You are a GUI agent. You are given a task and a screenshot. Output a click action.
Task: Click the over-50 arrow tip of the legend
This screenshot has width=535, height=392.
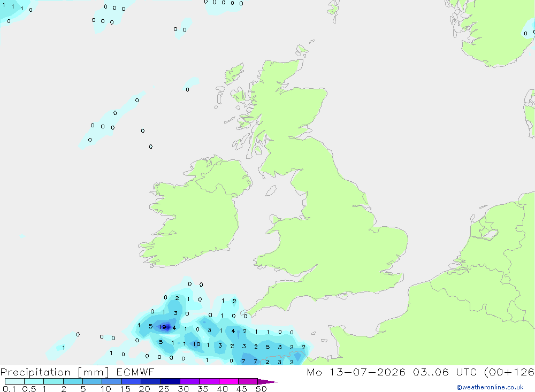click(267, 381)
